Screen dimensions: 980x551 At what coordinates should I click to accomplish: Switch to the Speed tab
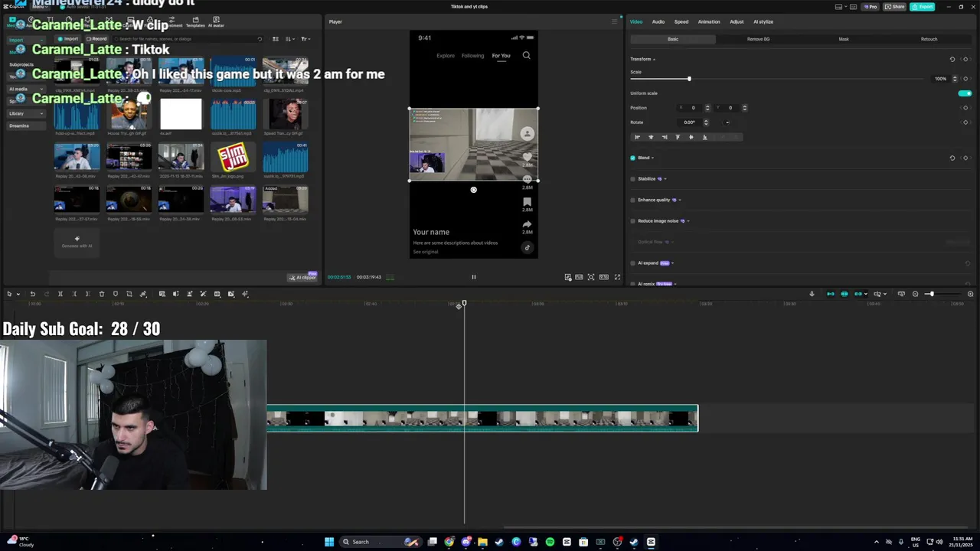pos(681,21)
